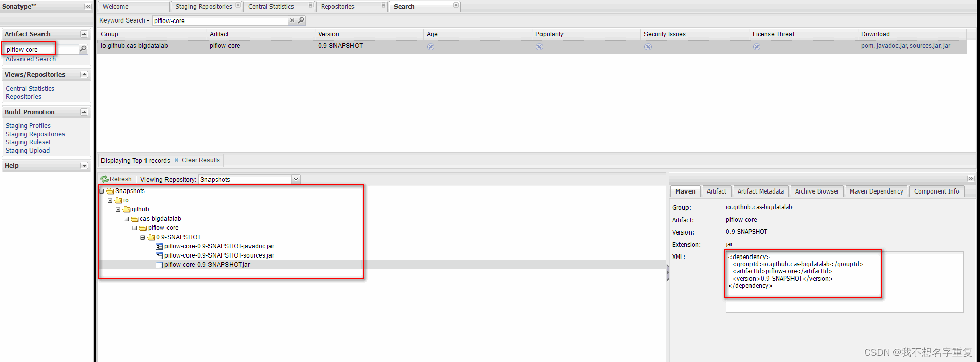Sort results by Artifact column header
Viewport: 980px width, 362px height.
pos(260,34)
